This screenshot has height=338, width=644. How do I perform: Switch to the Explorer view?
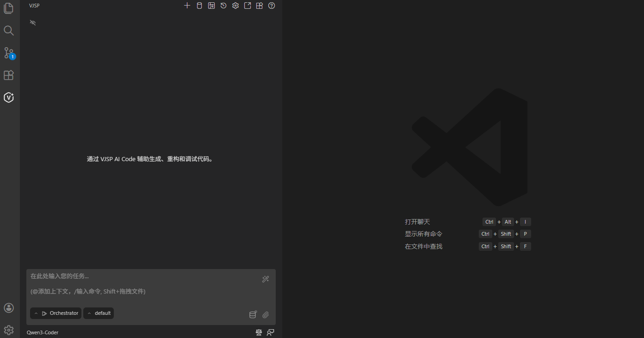(x=9, y=8)
